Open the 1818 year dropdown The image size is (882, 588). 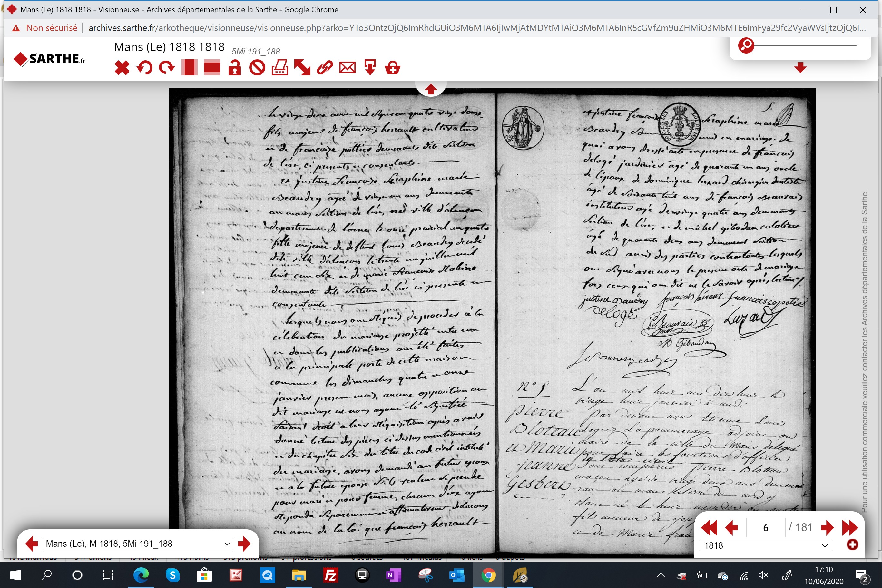point(765,546)
